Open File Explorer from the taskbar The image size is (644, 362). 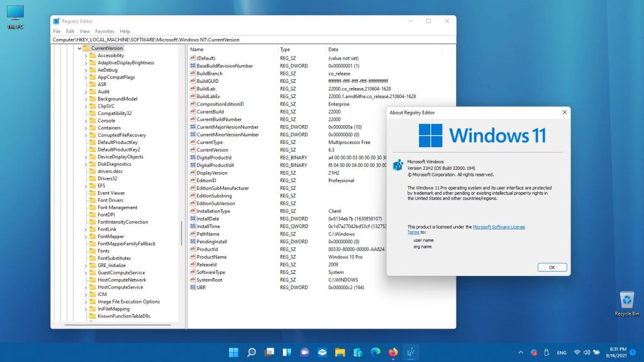(x=340, y=353)
